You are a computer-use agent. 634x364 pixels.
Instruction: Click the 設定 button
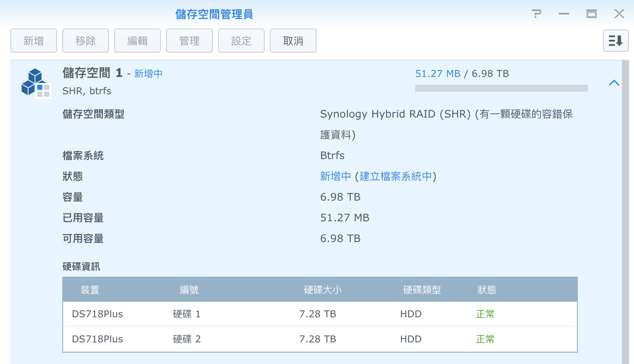point(241,41)
